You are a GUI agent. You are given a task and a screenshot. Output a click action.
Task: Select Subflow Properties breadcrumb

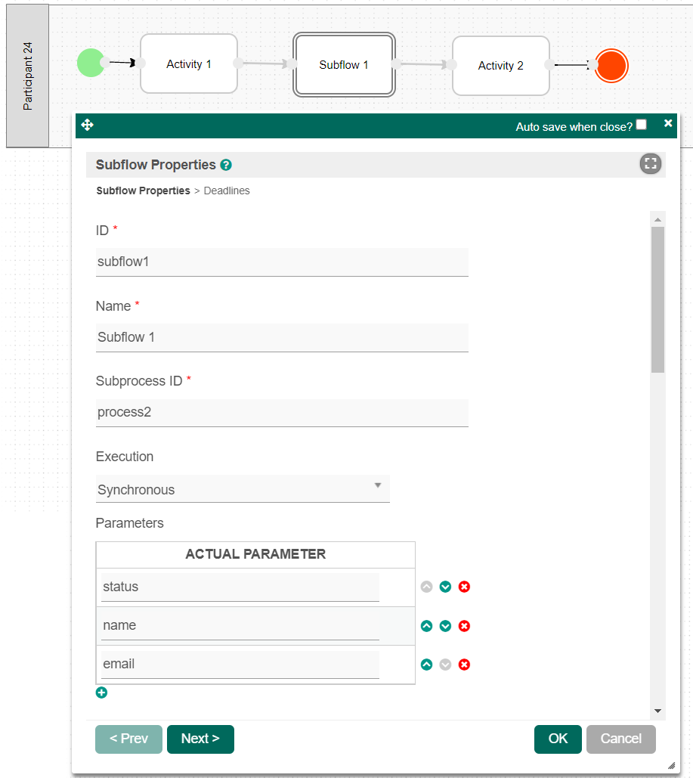(x=143, y=191)
